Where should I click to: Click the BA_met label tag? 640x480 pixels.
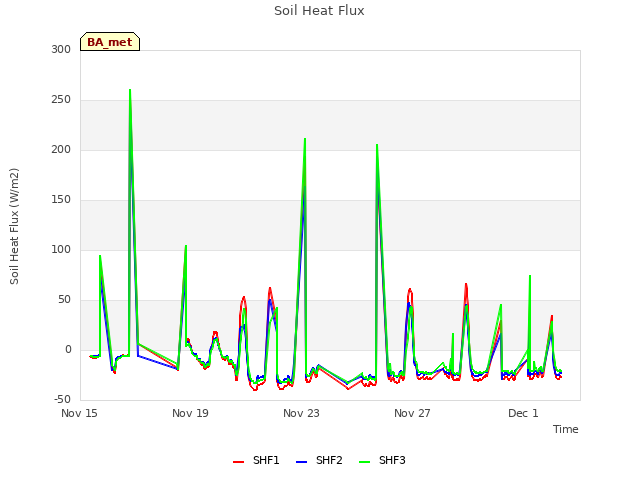point(110,42)
